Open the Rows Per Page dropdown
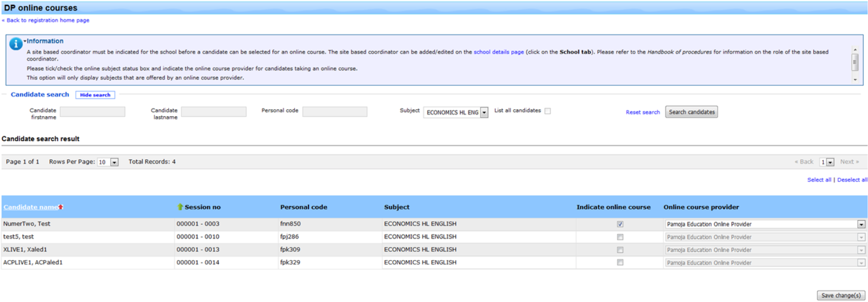 click(114, 162)
